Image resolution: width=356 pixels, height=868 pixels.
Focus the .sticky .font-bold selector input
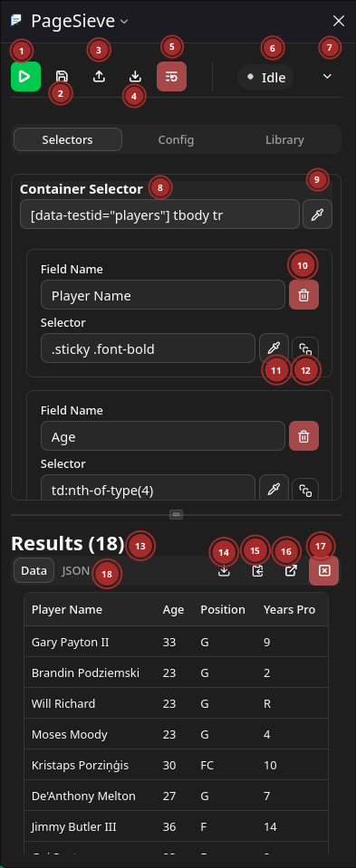point(148,348)
